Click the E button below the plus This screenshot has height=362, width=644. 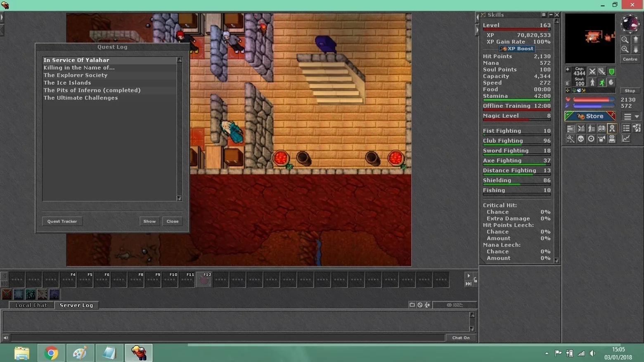point(568,83)
